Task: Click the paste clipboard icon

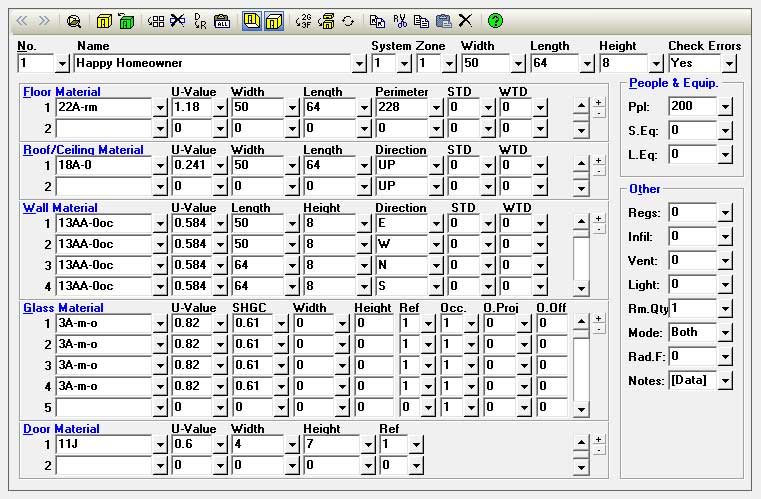Action: (x=444, y=21)
